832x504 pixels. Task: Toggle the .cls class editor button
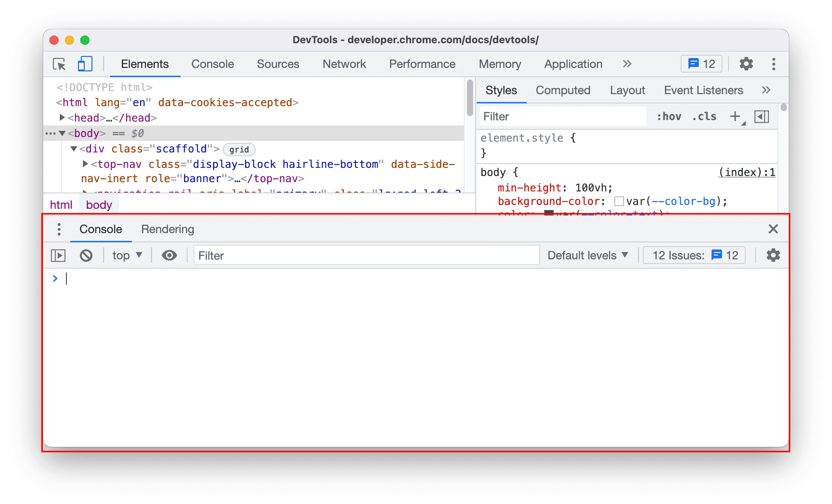(709, 116)
